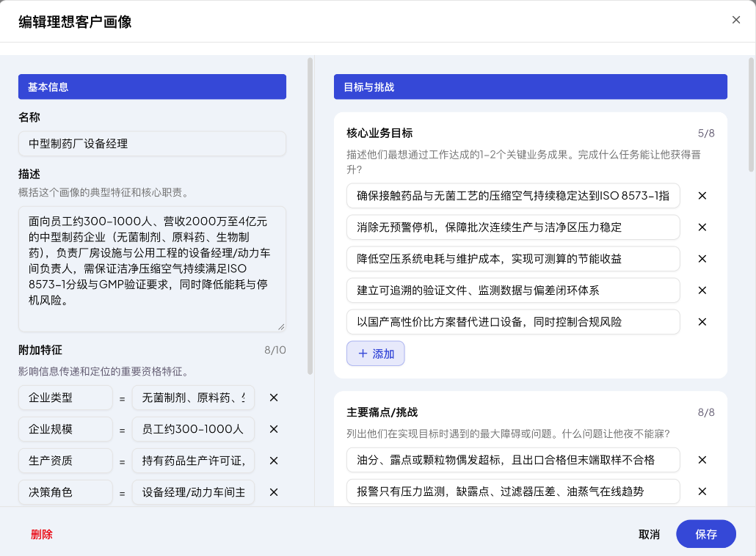The image size is (756, 556).
Task: Click the 保存 button
Action: pos(706,534)
